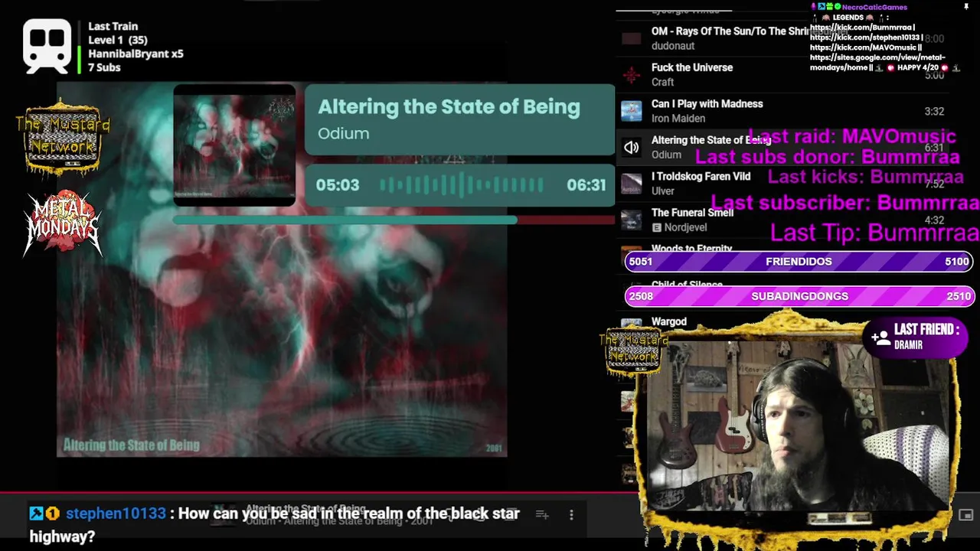This screenshot has height=551, width=980.
Task: Play Fuck the Universe by Craft
Action: pos(781,74)
